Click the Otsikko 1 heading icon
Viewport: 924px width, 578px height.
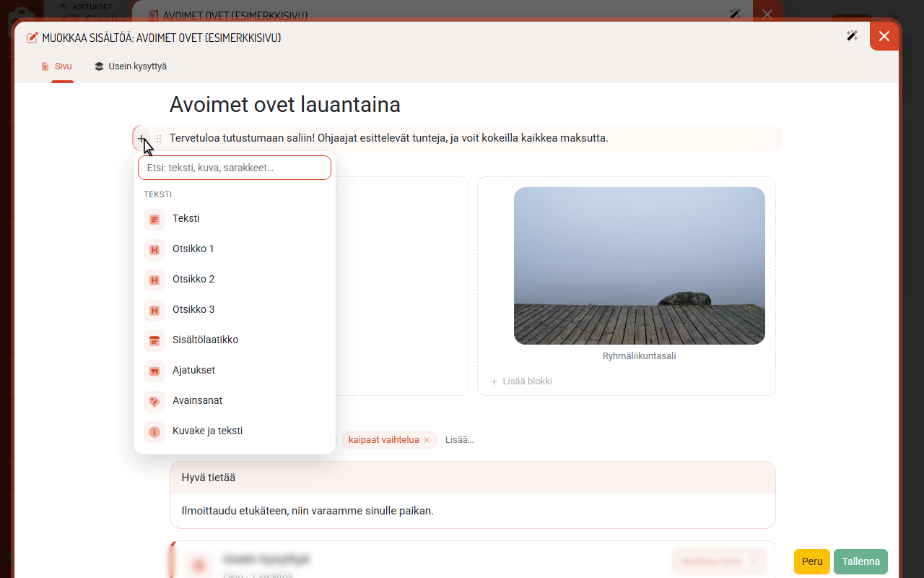point(154,249)
